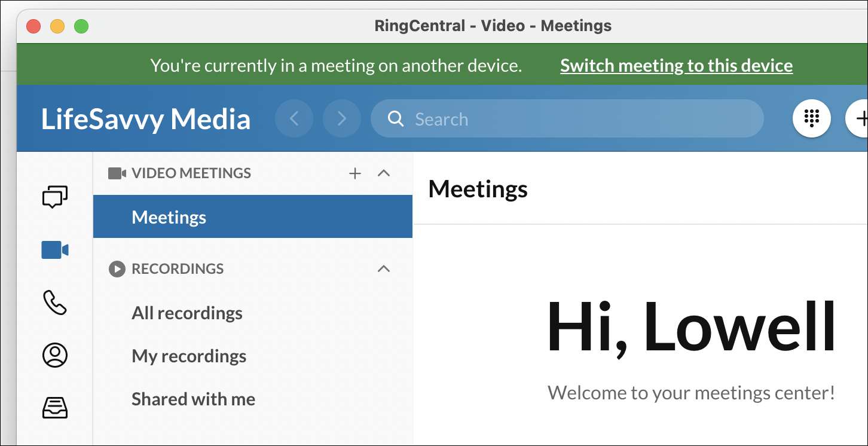Image resolution: width=868 pixels, height=446 pixels.
Task: Open All recordings
Action: click(187, 313)
